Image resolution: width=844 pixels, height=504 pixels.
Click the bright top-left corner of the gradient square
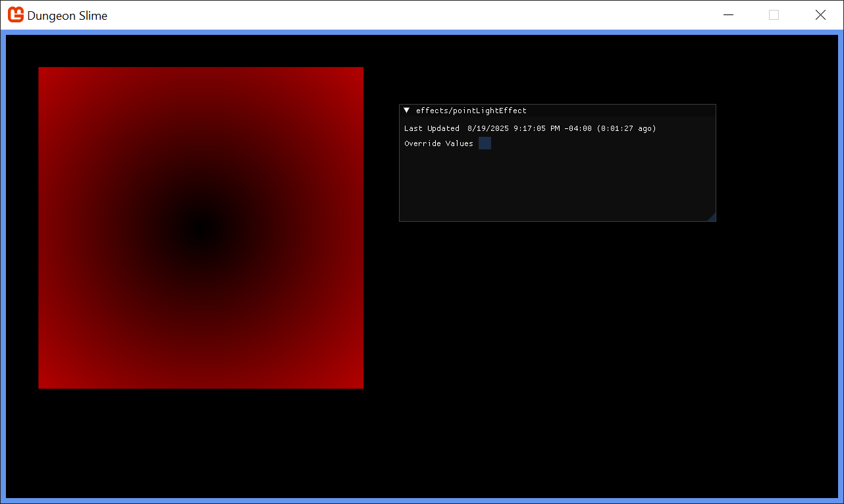43,72
